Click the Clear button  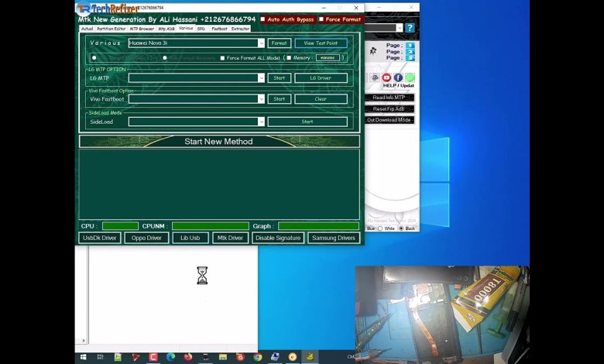321,99
